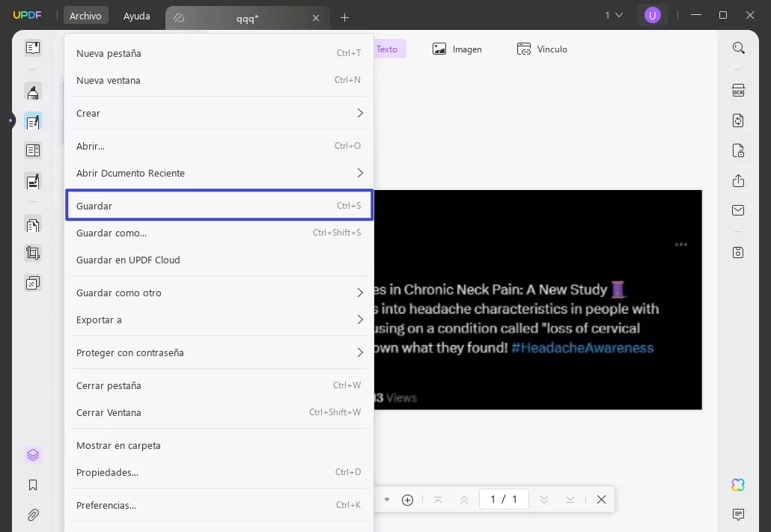Open the Organize Pages tool in sidebar
Screen dimensions: 771x532
point(33,225)
